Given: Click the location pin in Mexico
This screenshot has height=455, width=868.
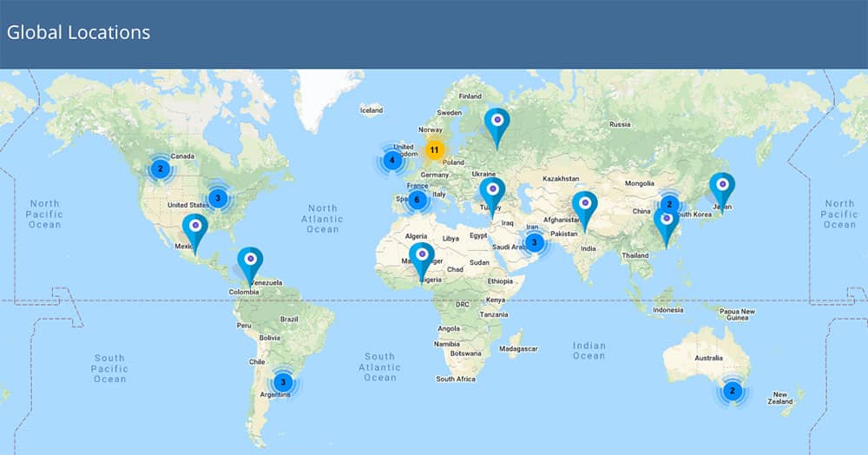Looking at the screenshot, I should (x=194, y=234).
